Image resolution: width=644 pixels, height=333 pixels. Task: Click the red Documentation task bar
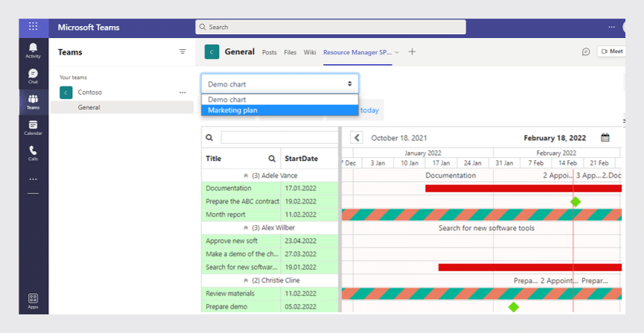(523, 188)
